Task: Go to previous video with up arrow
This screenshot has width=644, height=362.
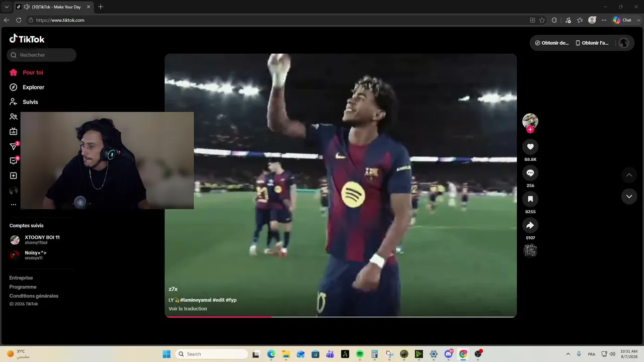Action: coord(629,175)
